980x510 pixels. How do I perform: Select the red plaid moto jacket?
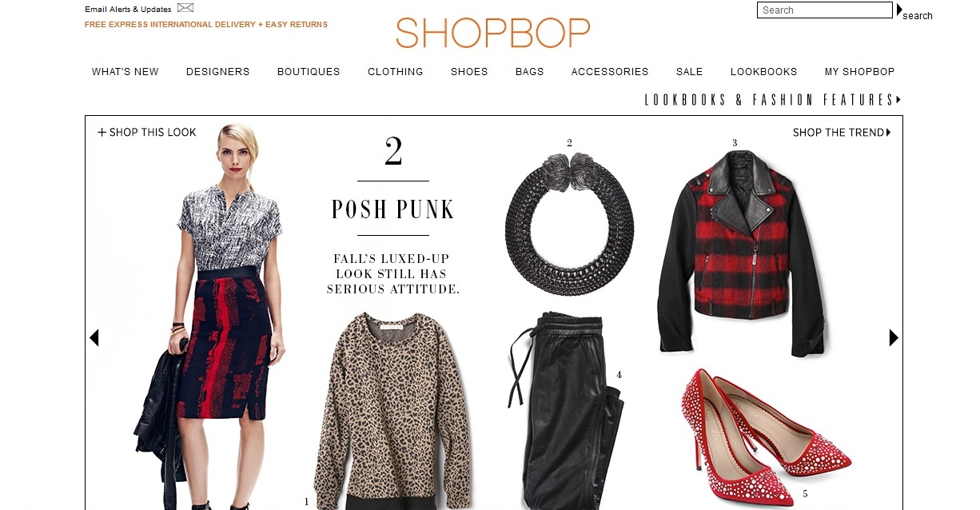click(743, 253)
